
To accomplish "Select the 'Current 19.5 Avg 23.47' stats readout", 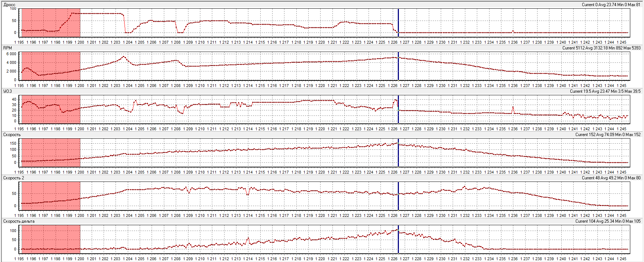I will (605, 91).
